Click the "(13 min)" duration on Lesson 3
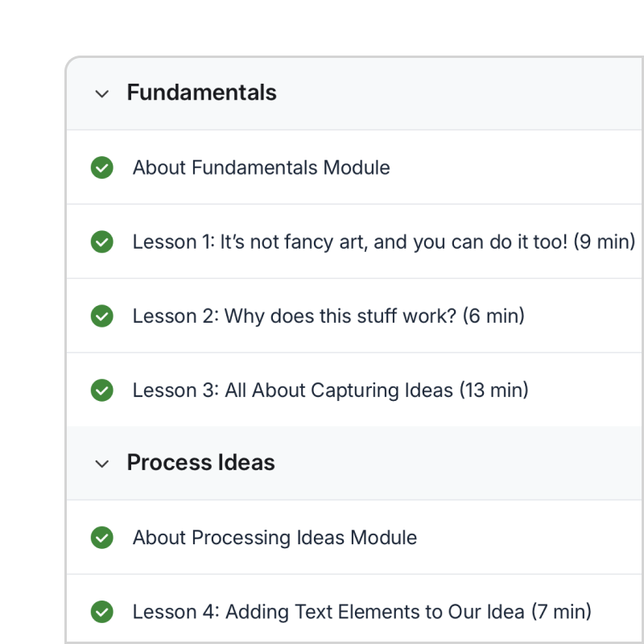Viewport: 644px width, 644px height. [x=494, y=390]
